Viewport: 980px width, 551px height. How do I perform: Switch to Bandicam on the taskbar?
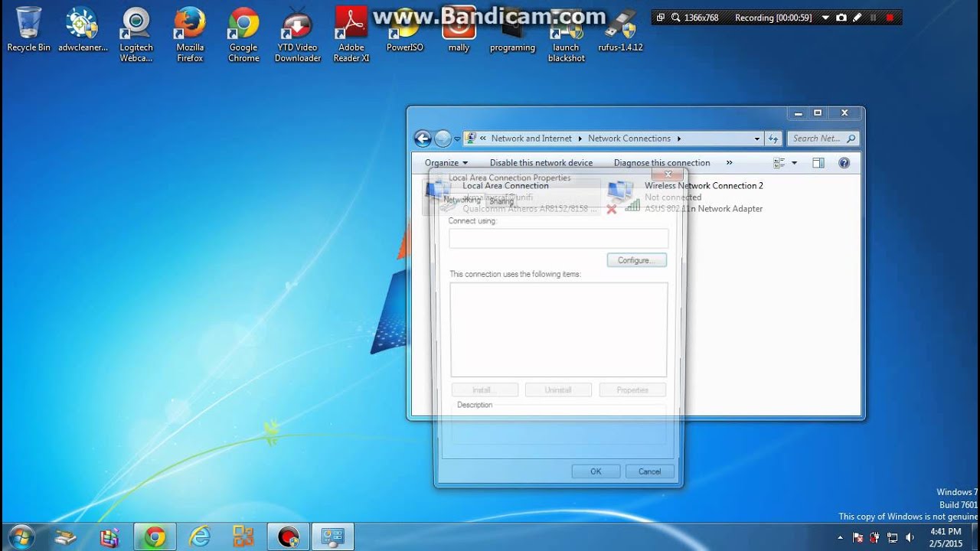[288, 537]
